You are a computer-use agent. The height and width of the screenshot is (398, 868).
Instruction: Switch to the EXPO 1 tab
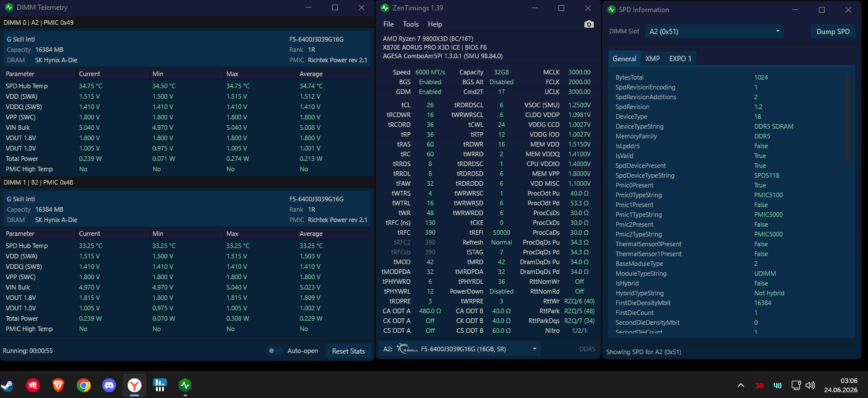(x=680, y=58)
